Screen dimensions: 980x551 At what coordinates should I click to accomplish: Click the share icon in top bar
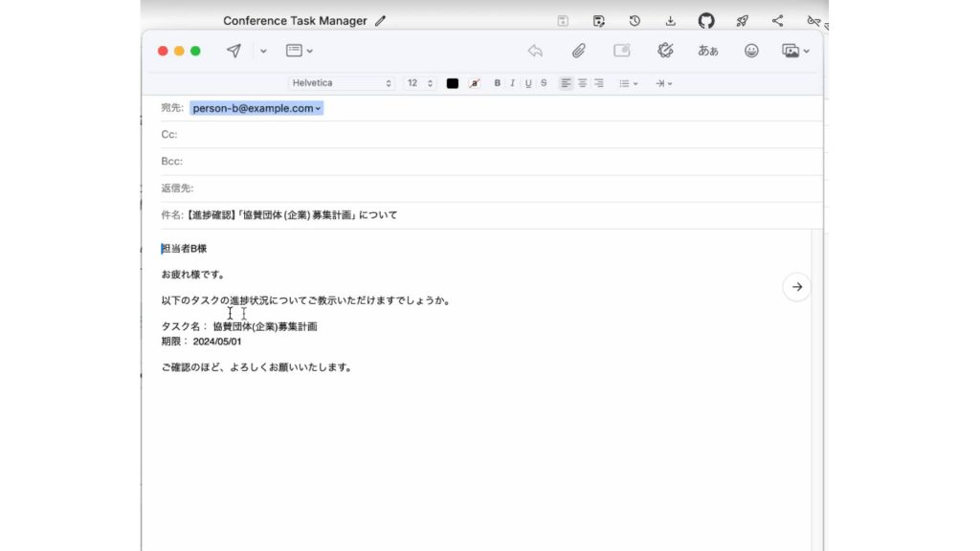(x=777, y=20)
